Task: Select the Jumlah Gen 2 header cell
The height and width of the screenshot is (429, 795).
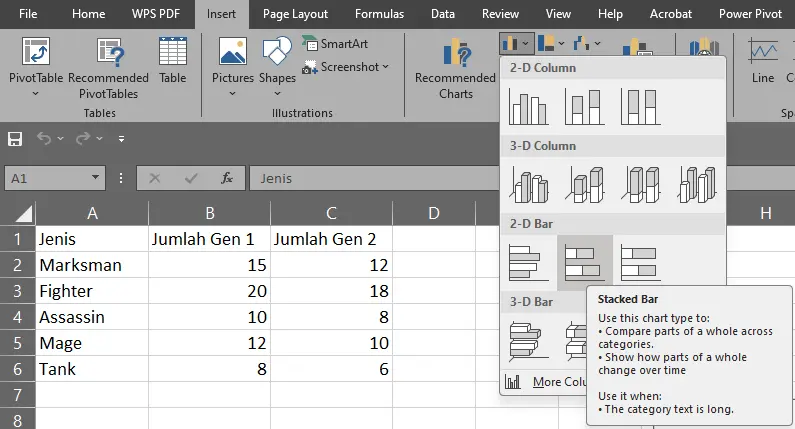Action: [332, 239]
